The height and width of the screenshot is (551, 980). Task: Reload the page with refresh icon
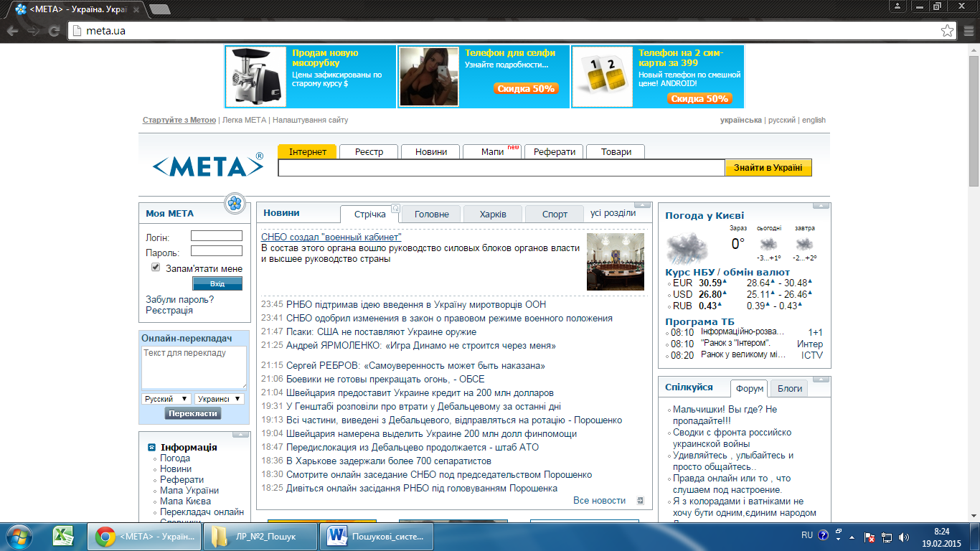tap(54, 31)
